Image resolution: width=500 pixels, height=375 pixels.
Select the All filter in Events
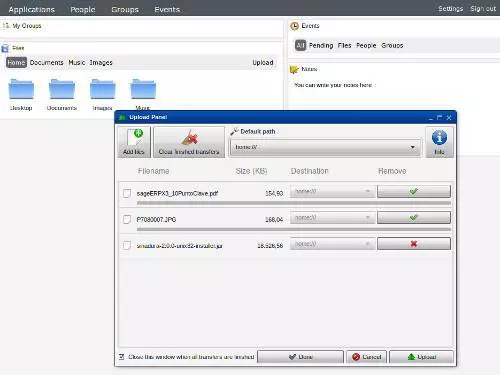tap(300, 45)
